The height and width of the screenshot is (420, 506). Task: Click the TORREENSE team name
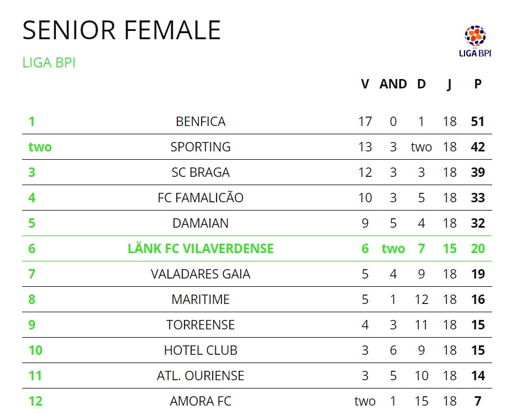click(201, 325)
